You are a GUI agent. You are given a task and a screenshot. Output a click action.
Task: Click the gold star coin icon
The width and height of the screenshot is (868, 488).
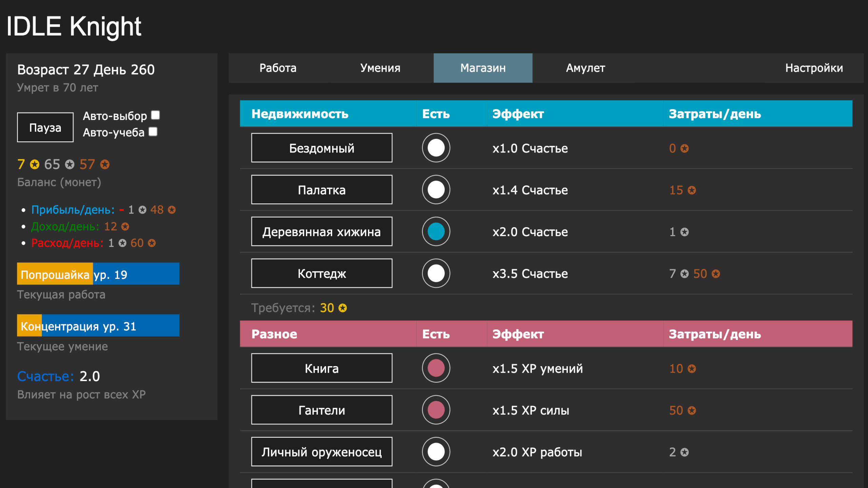[x=34, y=165]
